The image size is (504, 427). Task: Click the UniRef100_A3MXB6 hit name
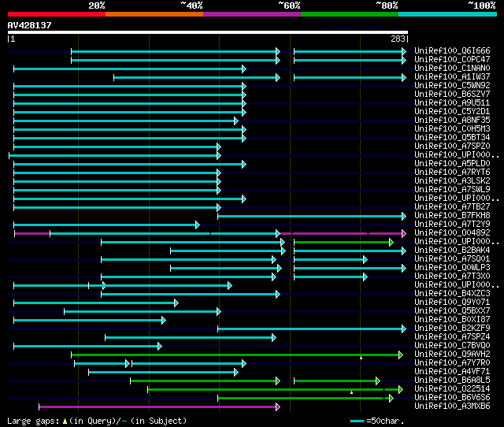(452, 407)
